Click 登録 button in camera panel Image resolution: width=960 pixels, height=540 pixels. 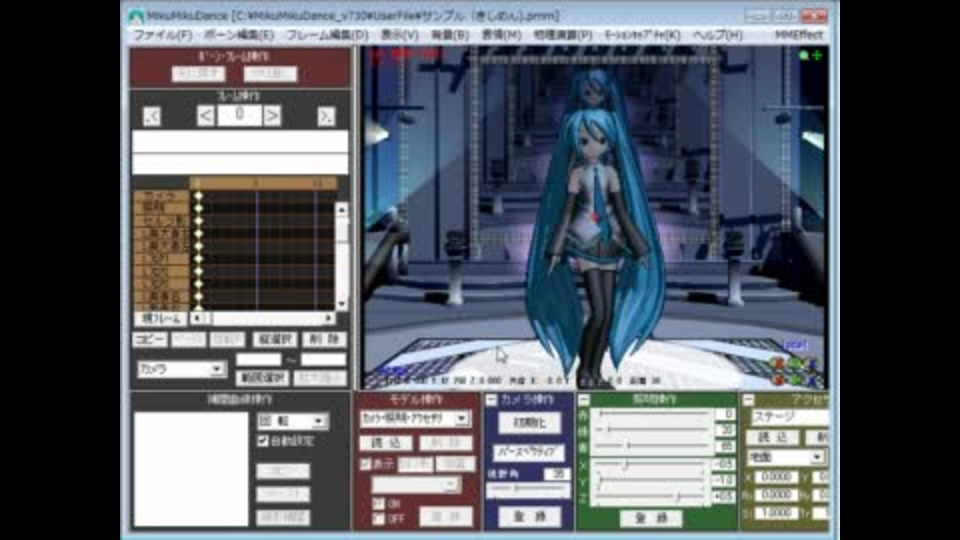(x=529, y=517)
